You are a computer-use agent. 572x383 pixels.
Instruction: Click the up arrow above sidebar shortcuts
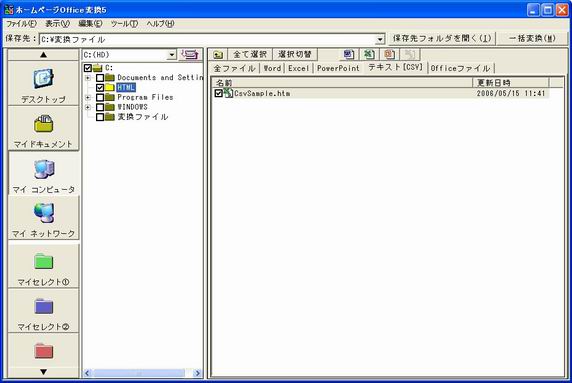(43, 55)
